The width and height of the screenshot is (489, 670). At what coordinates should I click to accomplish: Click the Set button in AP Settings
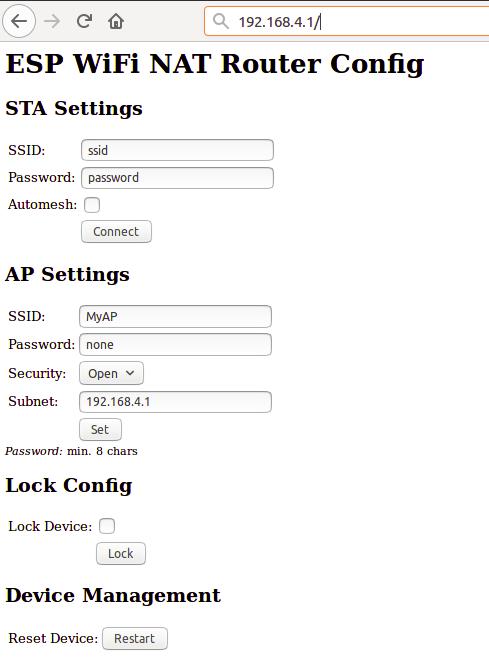pyautogui.click(x=100, y=429)
